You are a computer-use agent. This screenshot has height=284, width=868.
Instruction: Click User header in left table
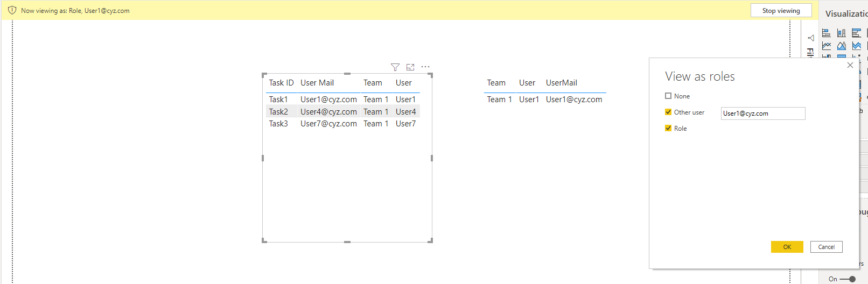(x=403, y=83)
